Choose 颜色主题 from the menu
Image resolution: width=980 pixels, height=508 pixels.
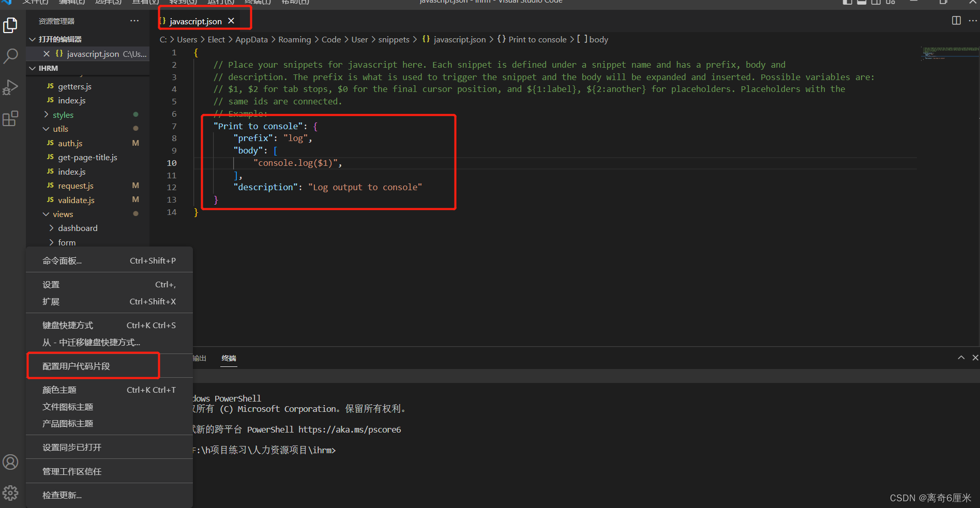pos(109,390)
